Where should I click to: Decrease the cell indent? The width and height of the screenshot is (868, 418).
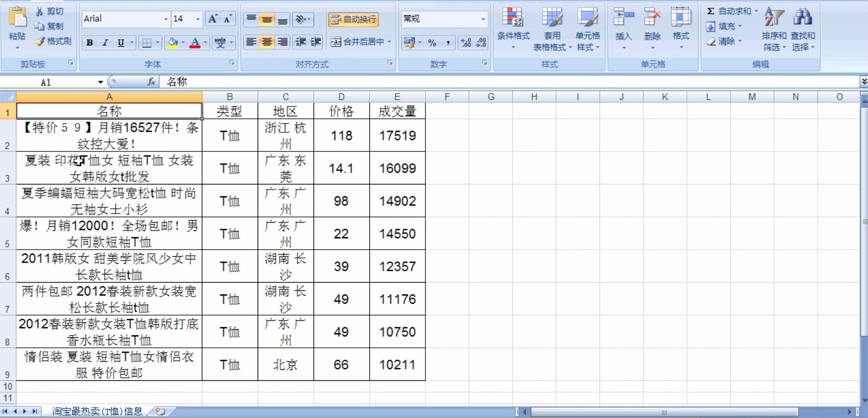(301, 42)
